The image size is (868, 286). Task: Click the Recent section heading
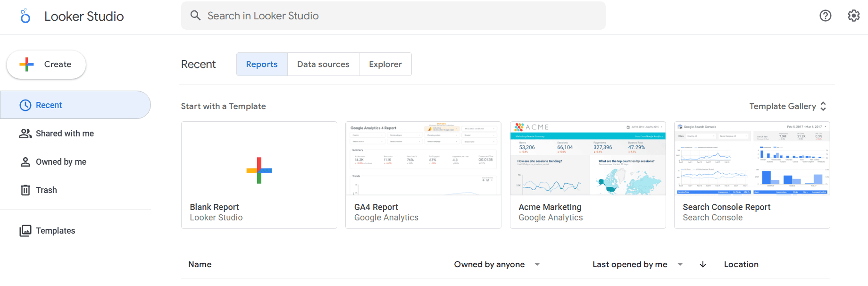point(198,64)
